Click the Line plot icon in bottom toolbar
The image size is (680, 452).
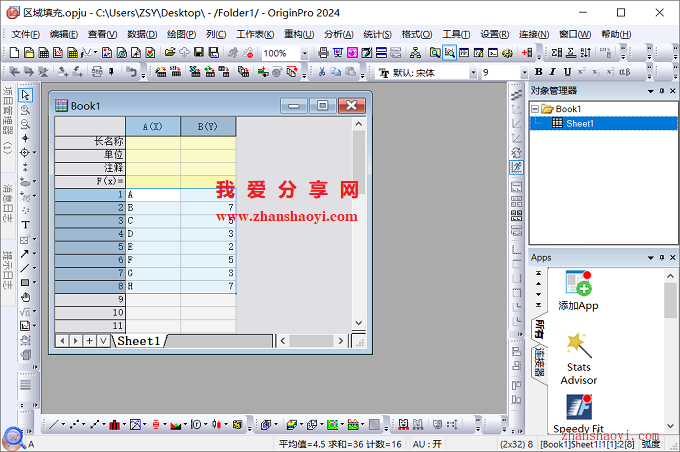pyautogui.click(x=53, y=424)
